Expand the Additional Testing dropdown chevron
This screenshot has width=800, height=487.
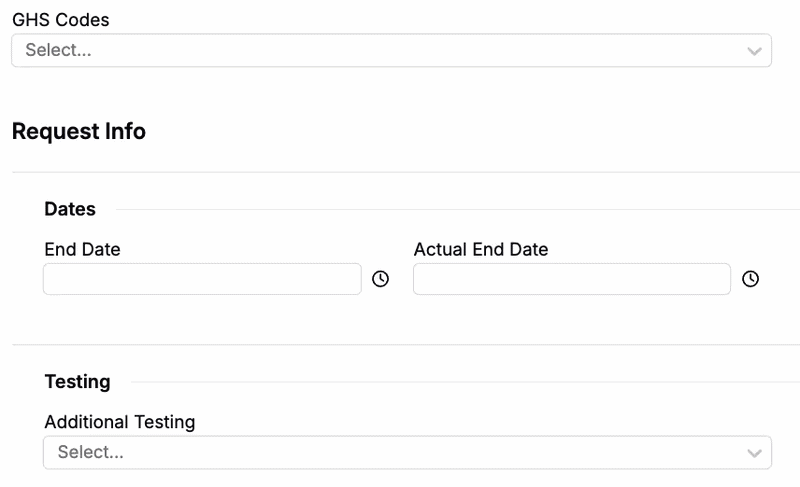click(x=754, y=453)
